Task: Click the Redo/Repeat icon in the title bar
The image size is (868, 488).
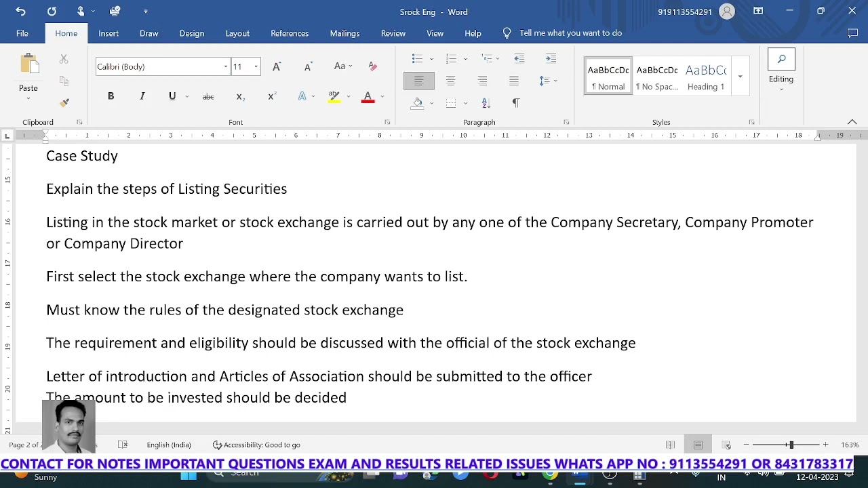Action: click(52, 12)
